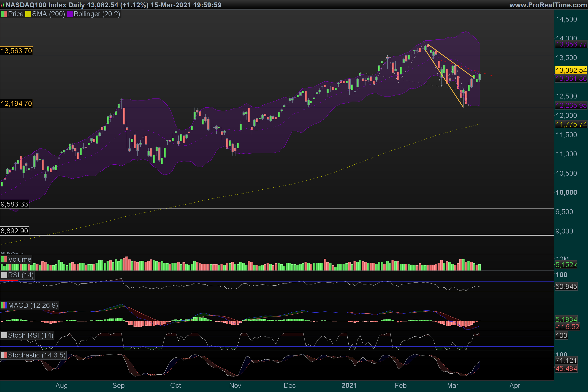Click the purple Bollinger color swatch

tap(70, 14)
